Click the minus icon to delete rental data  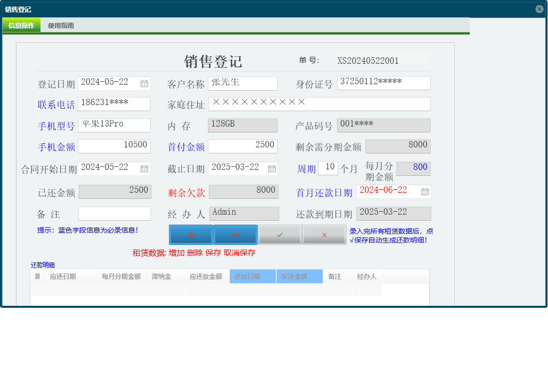pyautogui.click(x=235, y=234)
